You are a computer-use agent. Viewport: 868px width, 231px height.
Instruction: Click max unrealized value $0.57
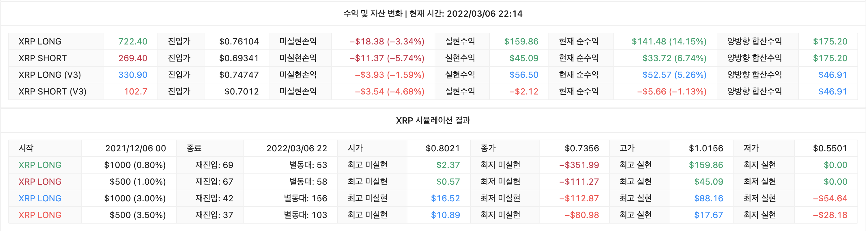coord(448,182)
